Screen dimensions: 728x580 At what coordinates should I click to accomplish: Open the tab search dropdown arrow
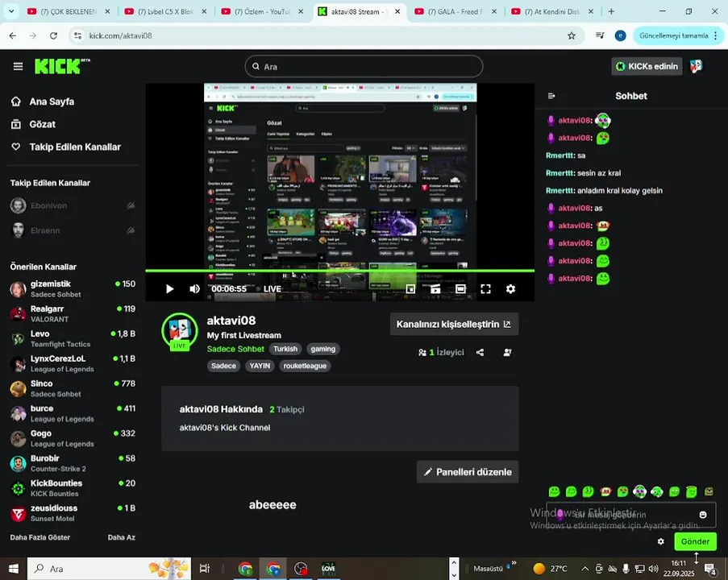pos(11,11)
